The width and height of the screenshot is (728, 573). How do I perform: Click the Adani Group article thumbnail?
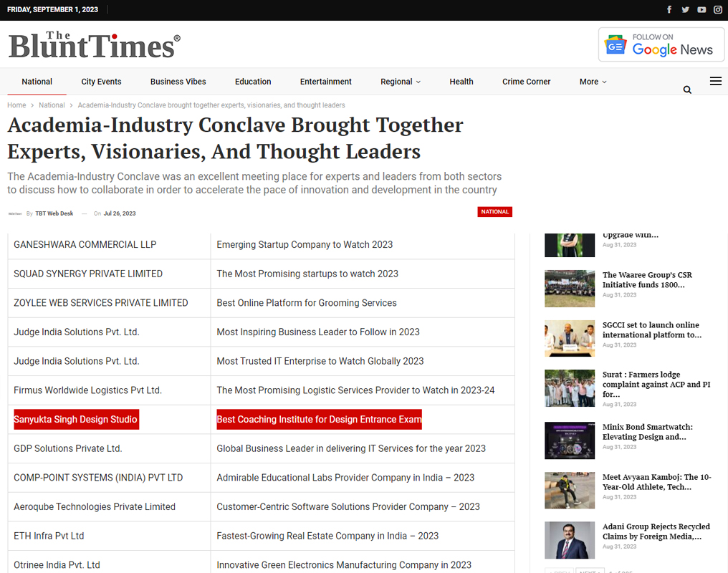(570, 540)
